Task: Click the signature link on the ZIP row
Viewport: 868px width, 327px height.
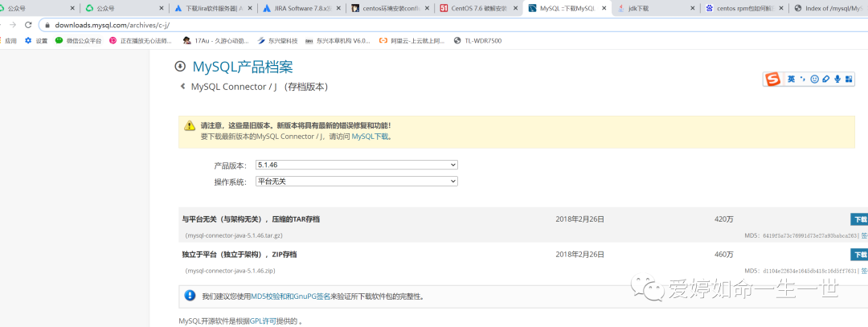Action: pyautogui.click(x=865, y=271)
